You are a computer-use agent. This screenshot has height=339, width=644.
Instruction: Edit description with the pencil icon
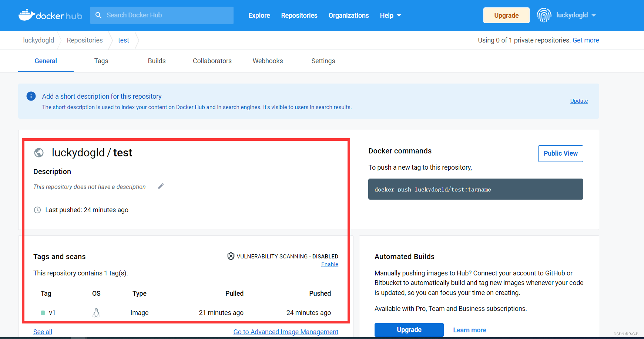tap(161, 186)
